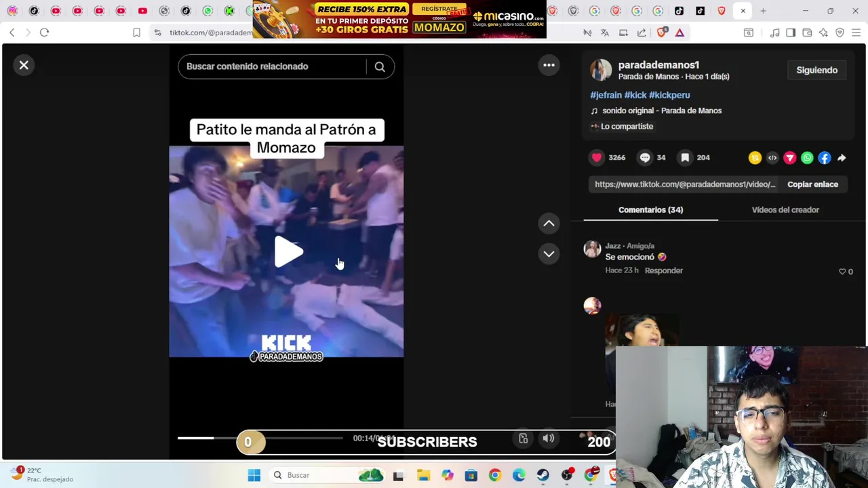Click the translate page icon in toolbar
The width and height of the screenshot is (868, 488).
click(605, 33)
